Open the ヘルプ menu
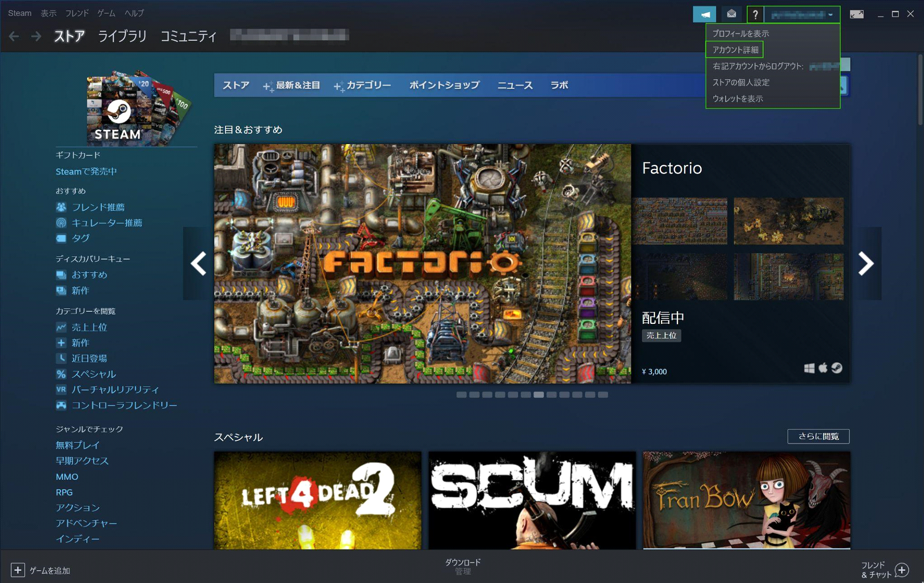This screenshot has height=583, width=924. click(134, 13)
